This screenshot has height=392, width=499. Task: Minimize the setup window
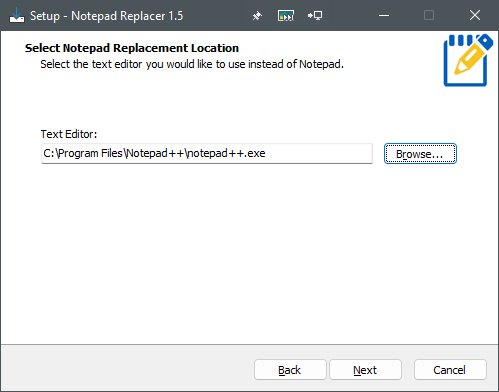pos(384,15)
